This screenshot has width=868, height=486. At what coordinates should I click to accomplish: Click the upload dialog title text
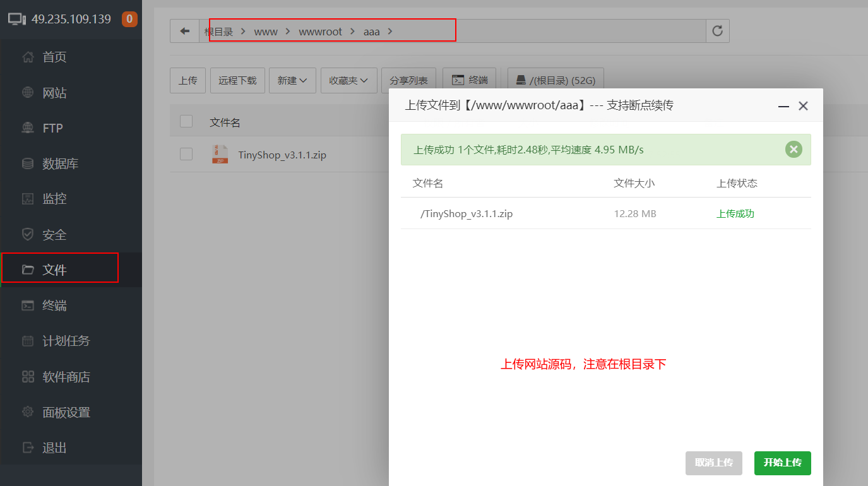[539, 105]
